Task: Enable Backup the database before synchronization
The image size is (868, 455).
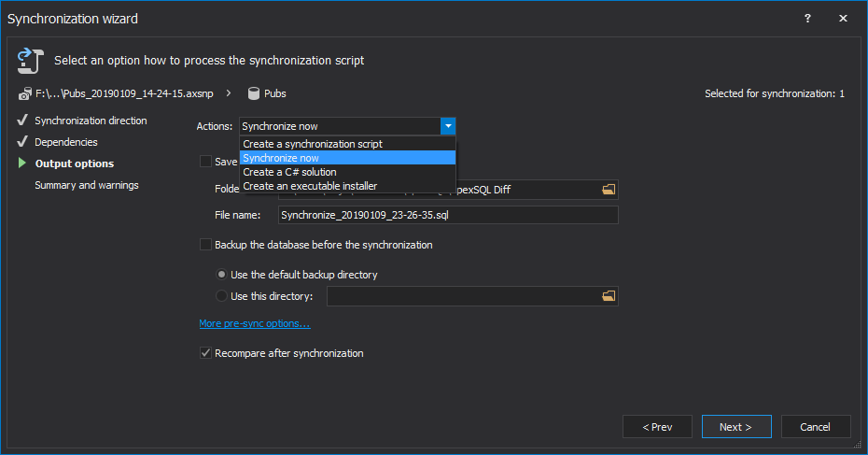Action: click(205, 245)
